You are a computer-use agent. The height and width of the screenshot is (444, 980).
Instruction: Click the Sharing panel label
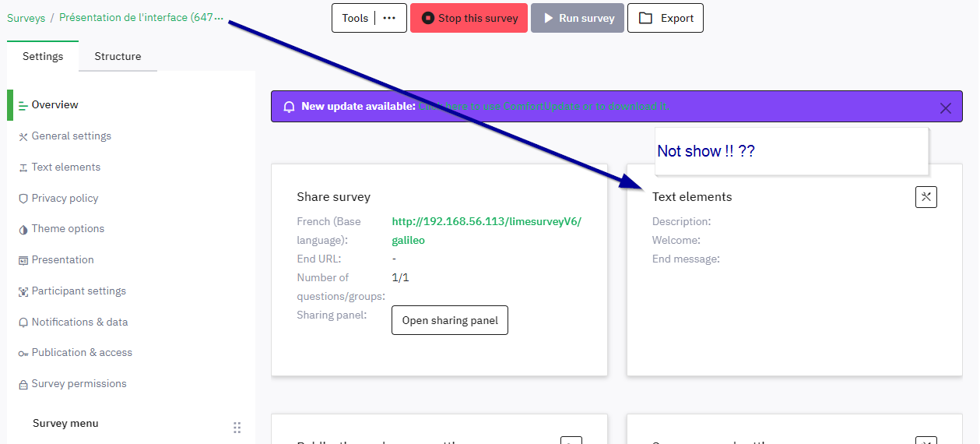pyautogui.click(x=332, y=315)
